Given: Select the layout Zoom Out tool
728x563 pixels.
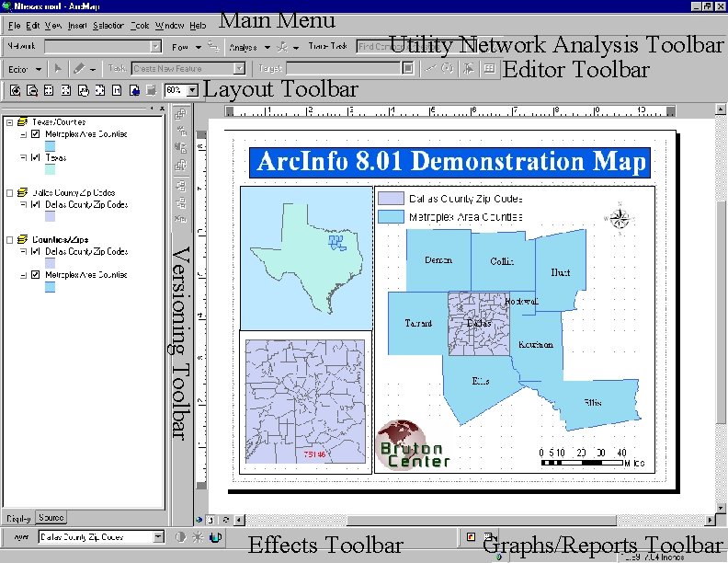Looking at the screenshot, I should pos(32,90).
